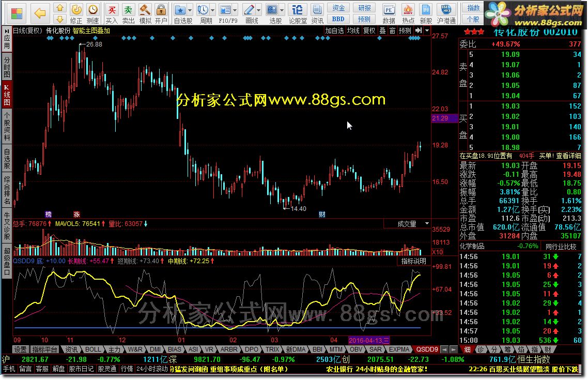
Task: Switch to the BOLL indicator tab
Action: pyautogui.click(x=92, y=349)
